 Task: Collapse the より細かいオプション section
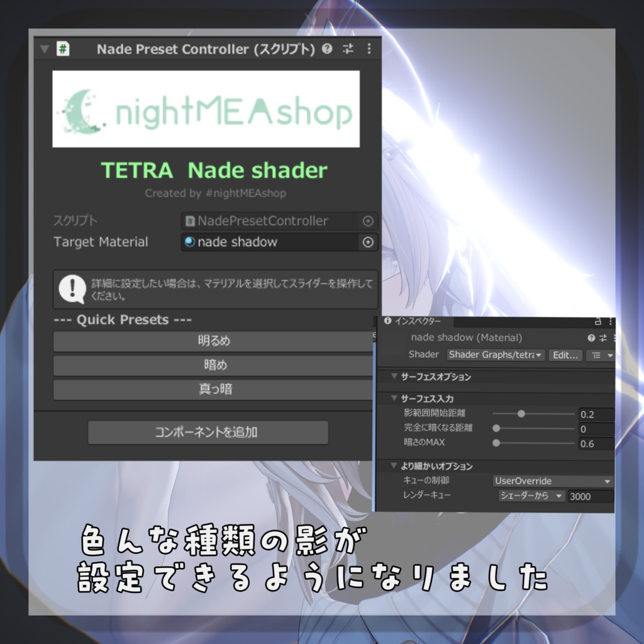pos(394,465)
